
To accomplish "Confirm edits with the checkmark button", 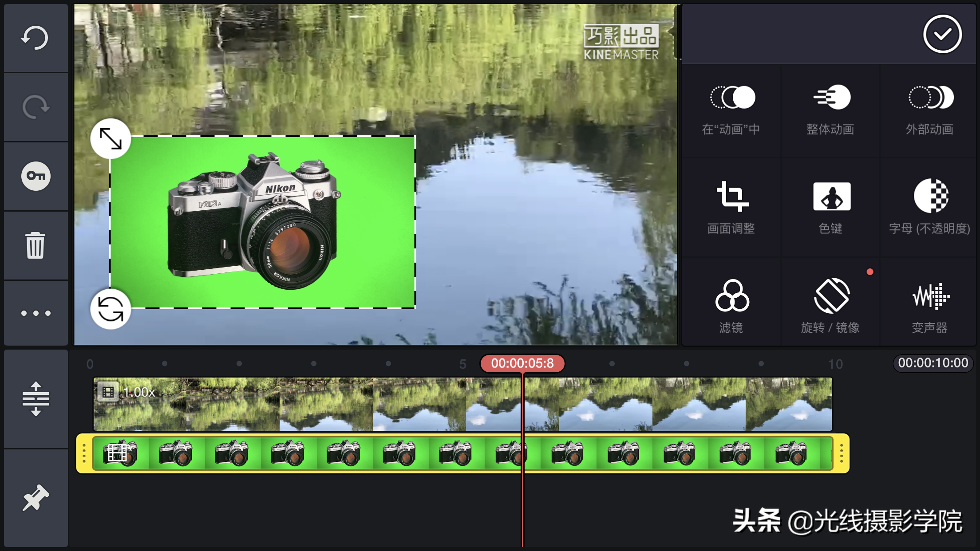I will coord(942,34).
